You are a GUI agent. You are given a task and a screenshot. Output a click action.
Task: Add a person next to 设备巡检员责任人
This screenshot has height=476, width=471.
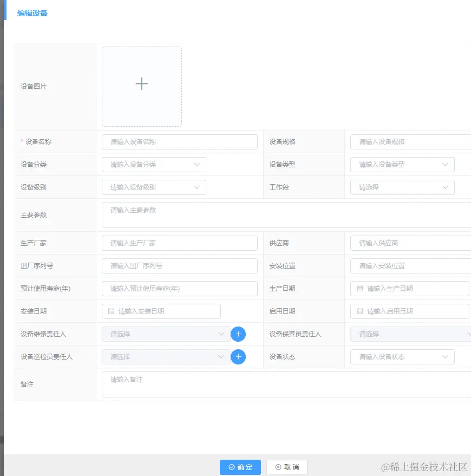point(238,357)
